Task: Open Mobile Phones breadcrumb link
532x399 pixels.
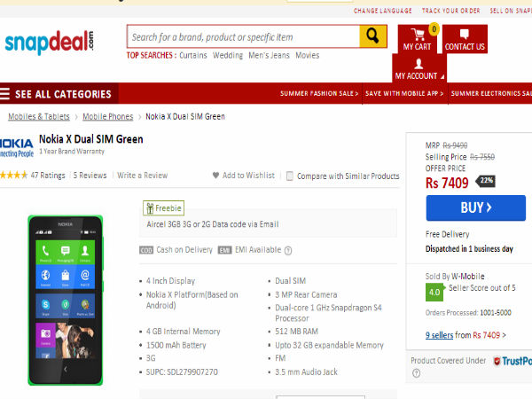Action: click(x=108, y=117)
